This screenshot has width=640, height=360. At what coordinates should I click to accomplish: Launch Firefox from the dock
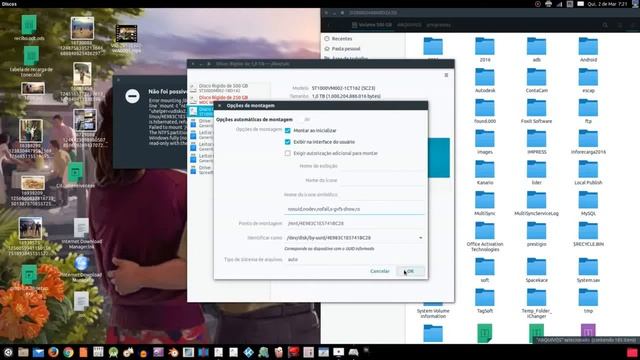[53, 352]
